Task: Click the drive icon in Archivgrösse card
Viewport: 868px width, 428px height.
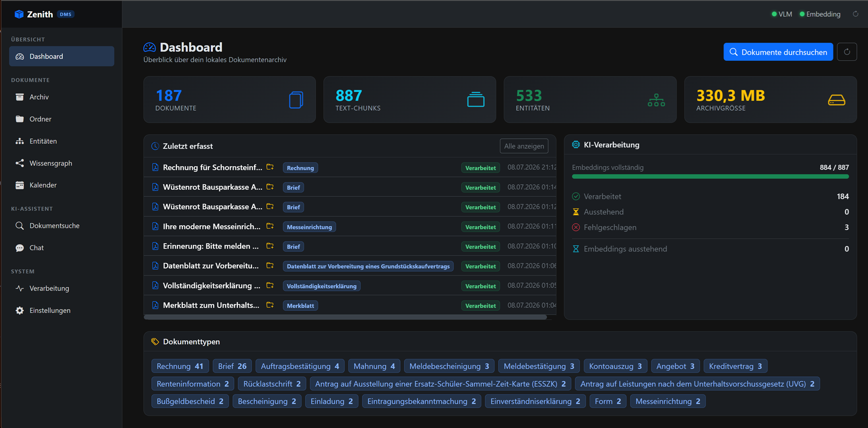Action: (x=837, y=100)
